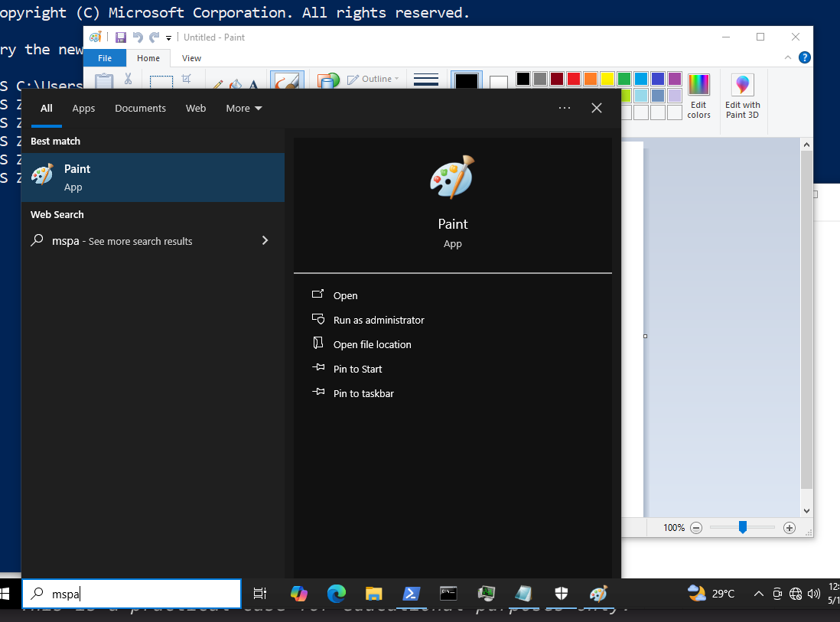Switch to Paint View ribbon tab

click(x=191, y=58)
